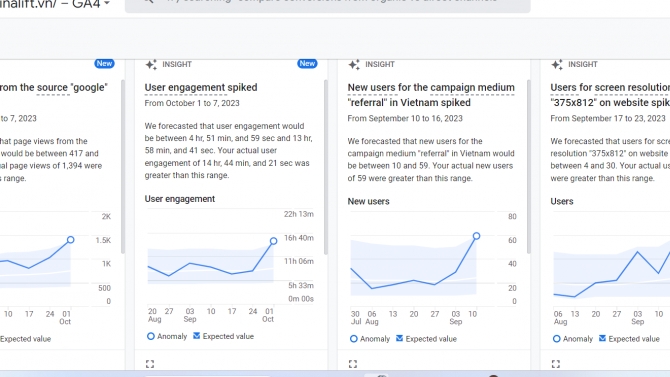Toggle Expected value checkbox in User engagement card
The width and height of the screenshot is (670, 377).
point(197,336)
